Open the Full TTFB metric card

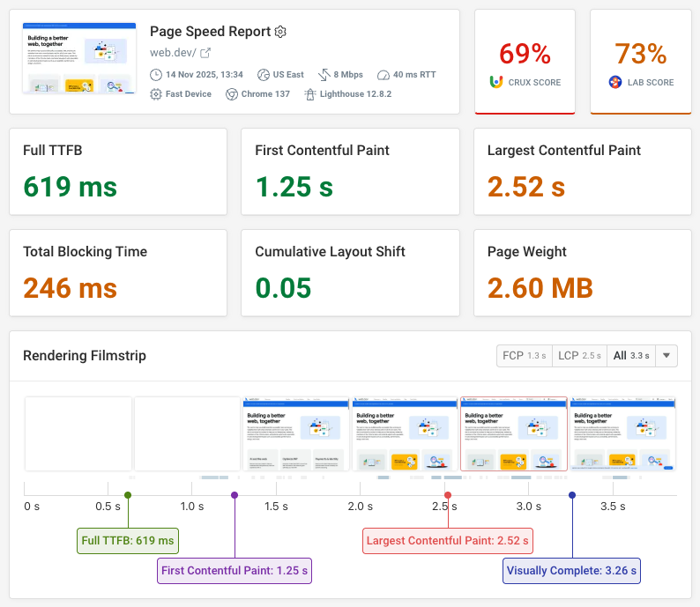click(x=118, y=172)
